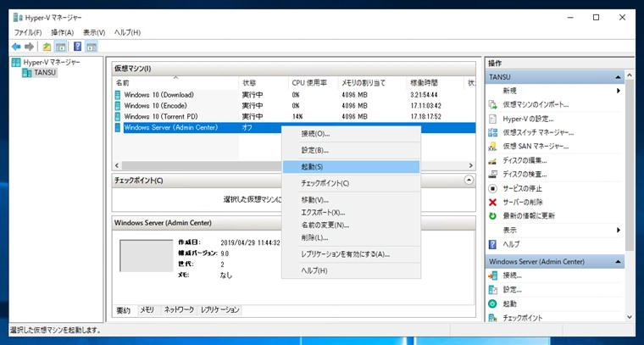Click the Windows 10 (Download) VM icon
The height and width of the screenshot is (345, 644).
[x=119, y=95]
